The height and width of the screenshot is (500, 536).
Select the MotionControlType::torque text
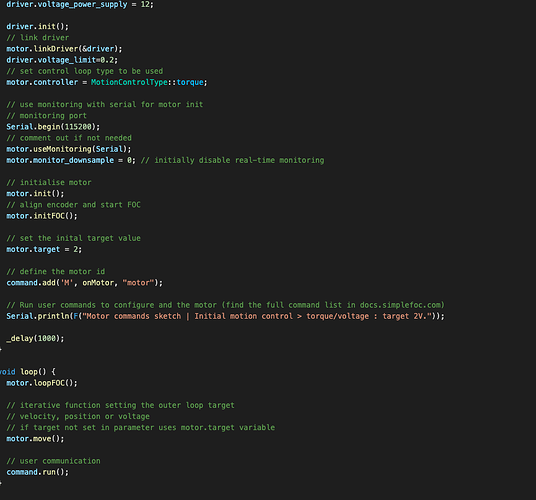pos(147,82)
